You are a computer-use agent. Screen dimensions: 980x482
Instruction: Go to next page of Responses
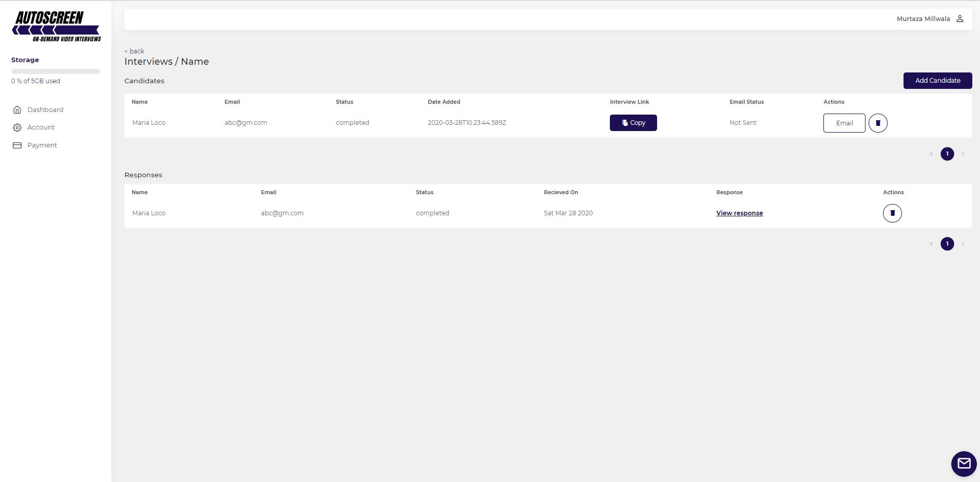click(x=963, y=244)
